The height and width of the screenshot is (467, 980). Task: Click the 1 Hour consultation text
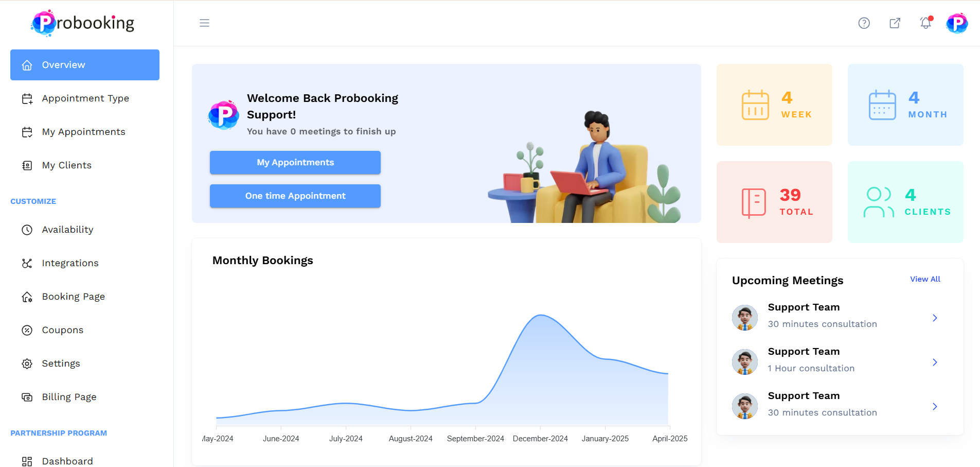[x=811, y=368]
